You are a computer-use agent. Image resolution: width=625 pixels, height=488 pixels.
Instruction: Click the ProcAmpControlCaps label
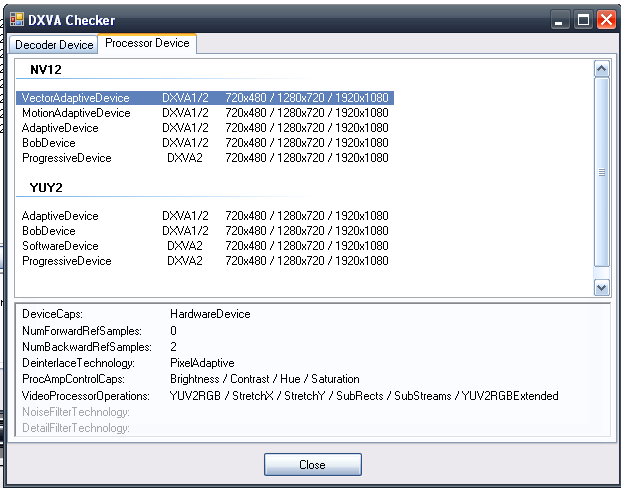point(73,379)
